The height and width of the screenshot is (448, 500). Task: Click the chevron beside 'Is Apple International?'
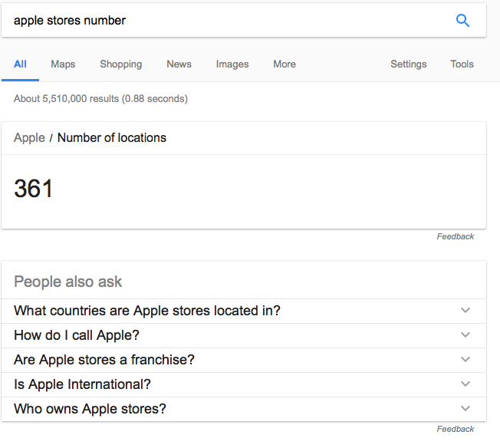[x=465, y=384]
